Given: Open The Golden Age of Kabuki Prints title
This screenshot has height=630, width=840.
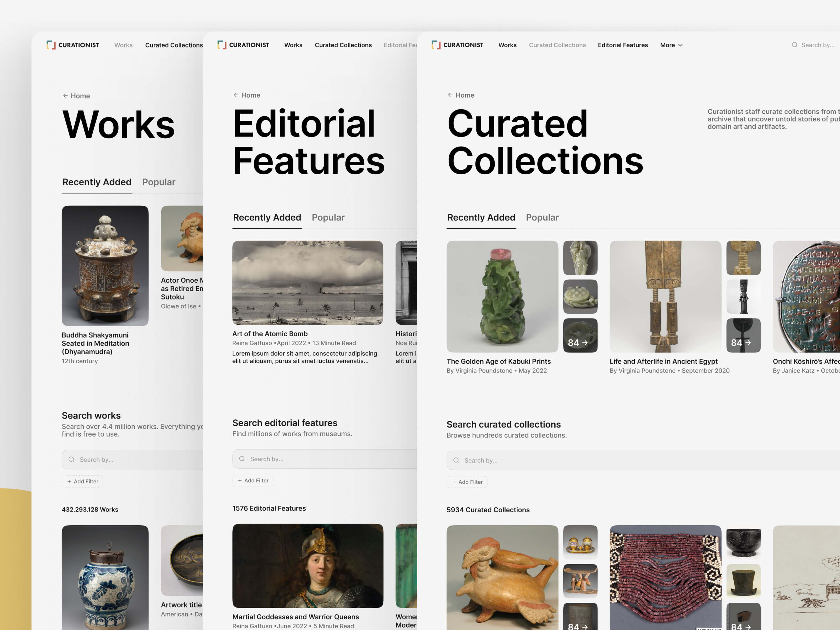Looking at the screenshot, I should tap(498, 361).
